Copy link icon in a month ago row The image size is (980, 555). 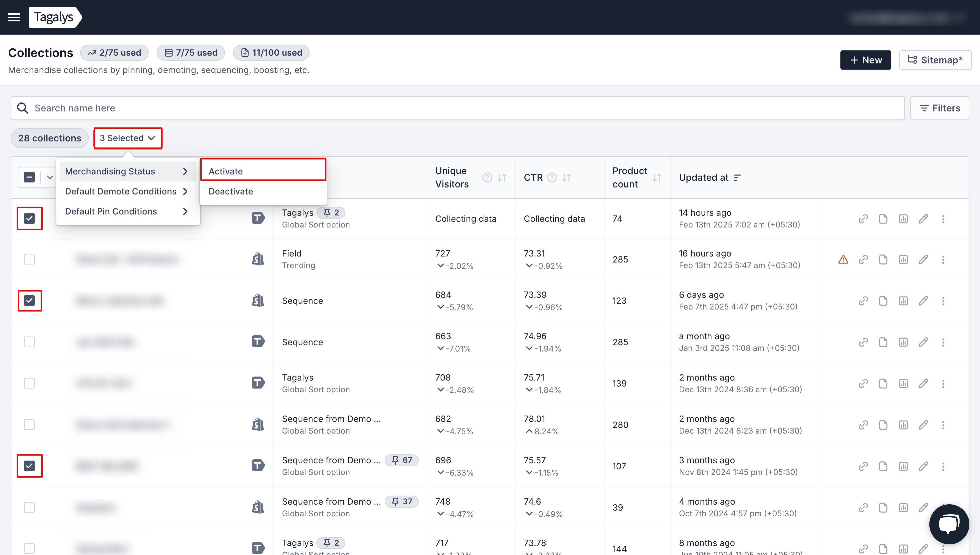pyautogui.click(x=863, y=342)
